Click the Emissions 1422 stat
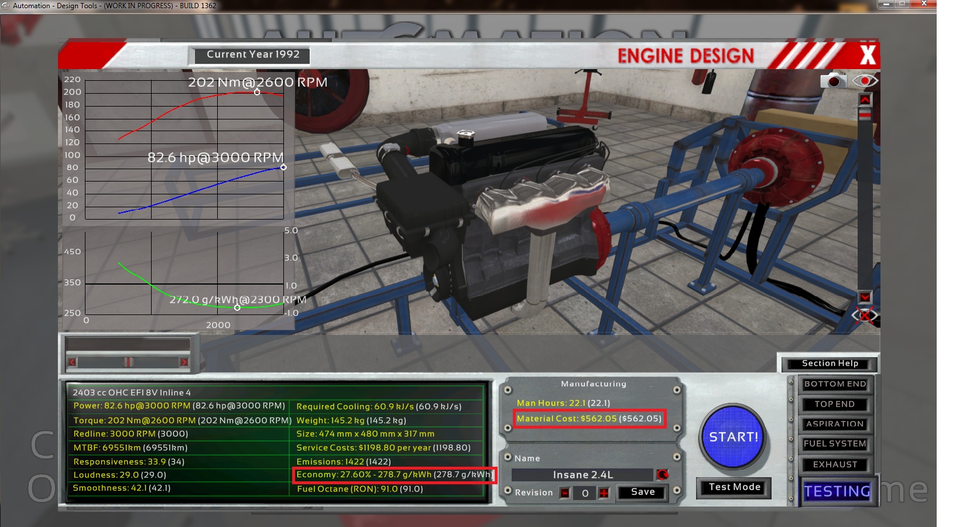 pyautogui.click(x=344, y=462)
